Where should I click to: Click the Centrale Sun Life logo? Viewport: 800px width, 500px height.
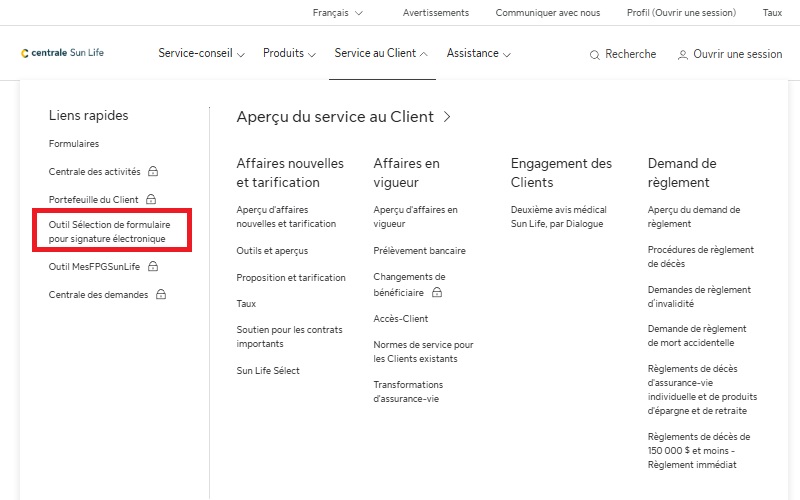pyautogui.click(x=62, y=54)
